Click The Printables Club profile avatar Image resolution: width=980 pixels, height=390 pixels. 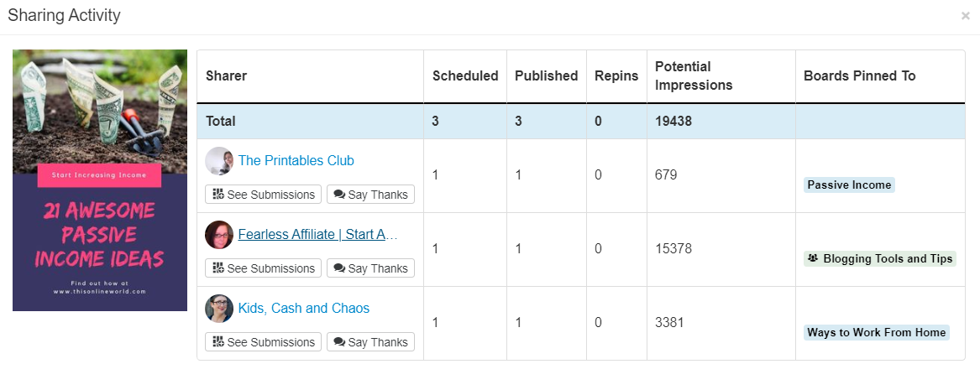click(x=219, y=161)
